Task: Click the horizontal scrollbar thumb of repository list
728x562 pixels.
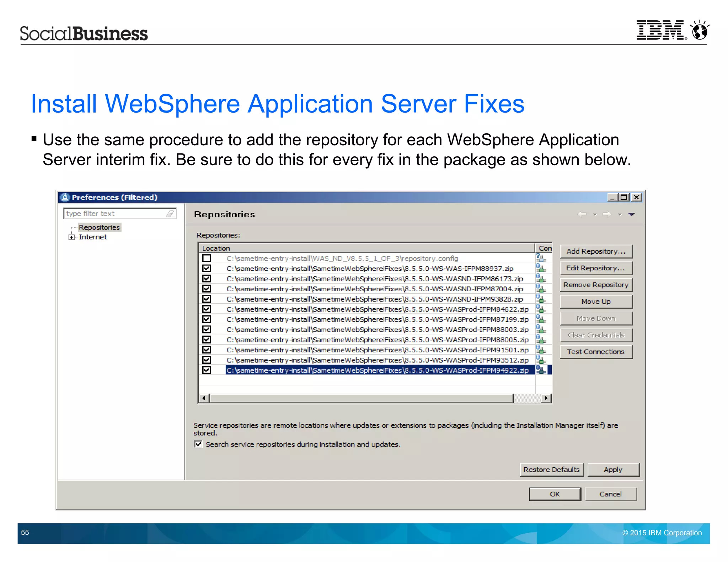Action: click(x=362, y=398)
